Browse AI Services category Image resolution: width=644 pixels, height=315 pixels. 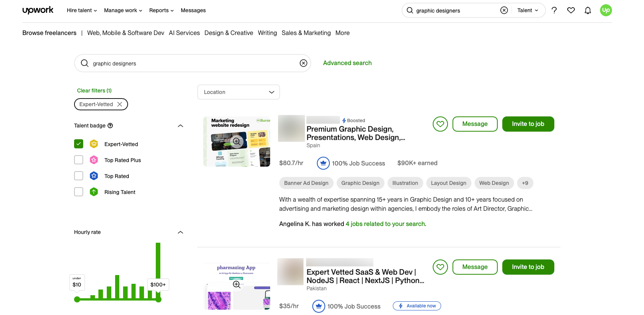pyautogui.click(x=184, y=33)
